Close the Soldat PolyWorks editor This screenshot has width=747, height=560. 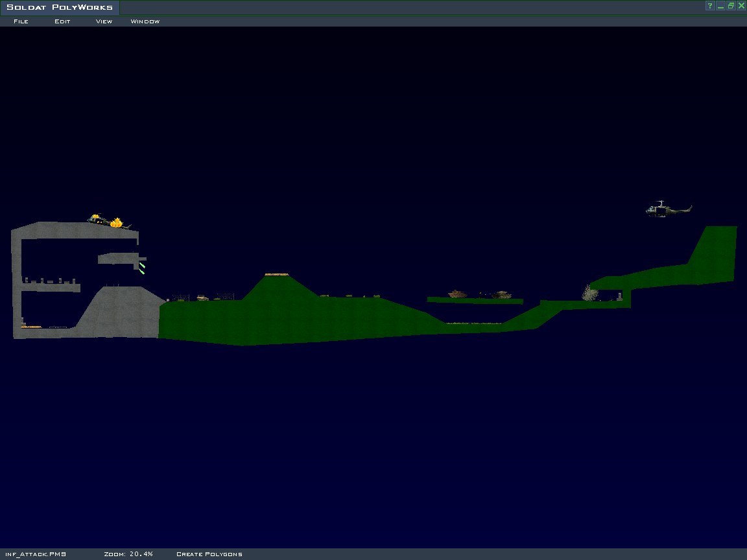(x=741, y=6)
